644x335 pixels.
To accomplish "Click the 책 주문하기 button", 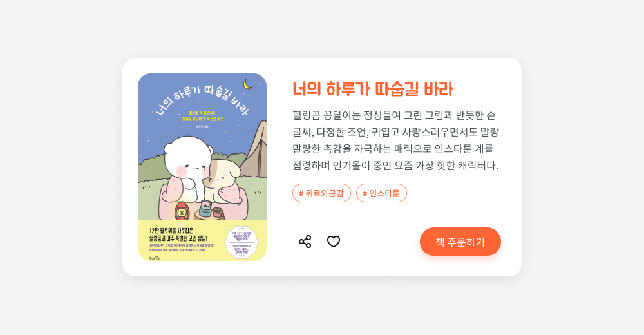I will (460, 242).
